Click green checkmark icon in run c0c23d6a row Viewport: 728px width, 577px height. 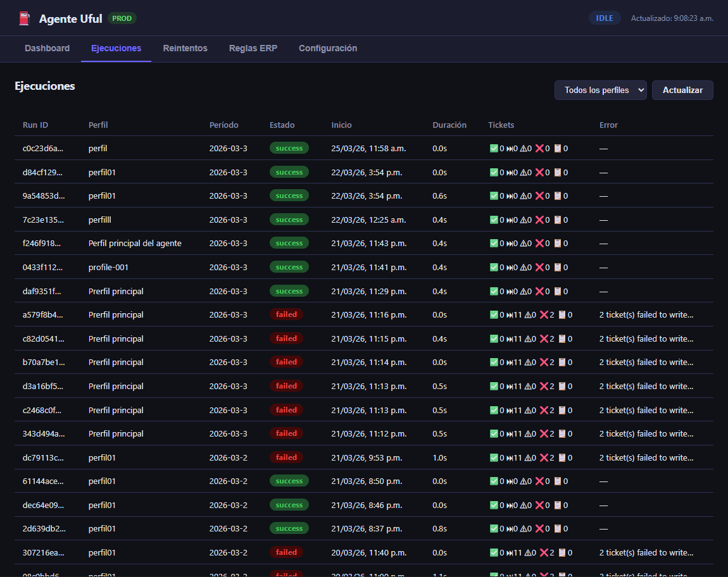[494, 149]
